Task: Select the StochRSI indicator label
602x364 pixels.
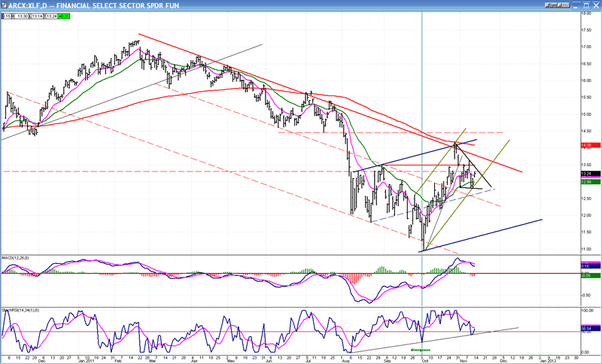Action: 14,310
